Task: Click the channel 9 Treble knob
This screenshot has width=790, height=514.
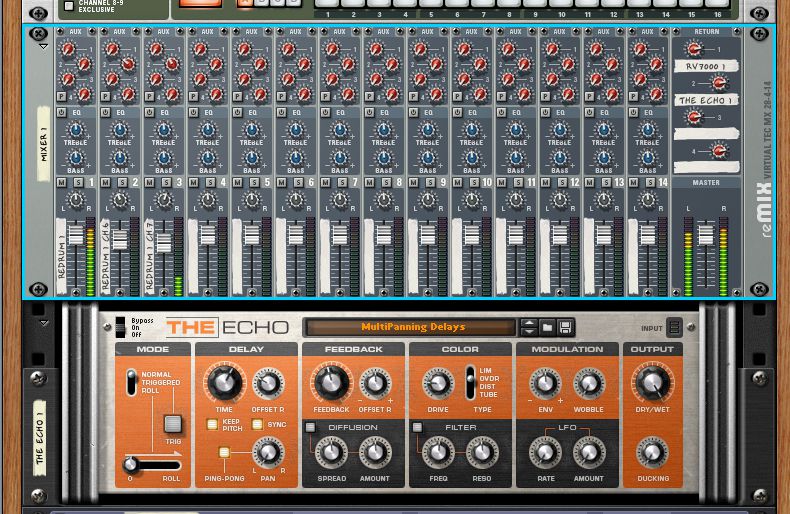Action: pyautogui.click(x=428, y=130)
